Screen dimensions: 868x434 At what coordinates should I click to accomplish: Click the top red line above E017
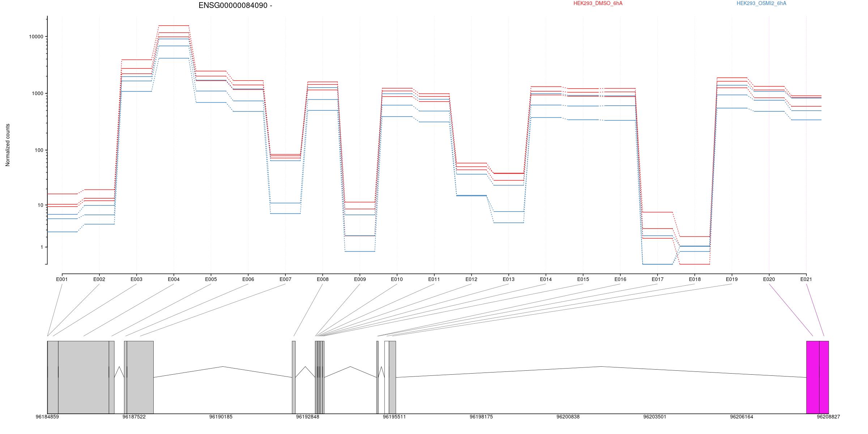(x=658, y=212)
